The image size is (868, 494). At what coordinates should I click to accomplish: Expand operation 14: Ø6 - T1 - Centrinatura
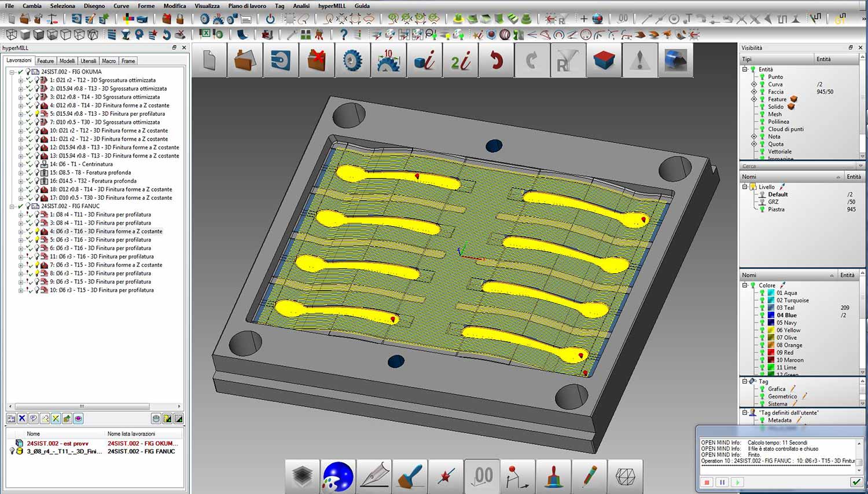20,164
